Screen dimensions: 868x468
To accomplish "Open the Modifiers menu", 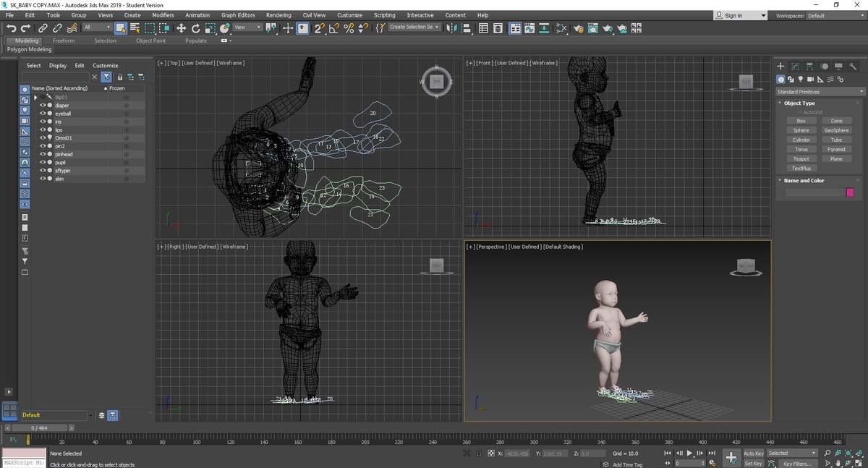I will coord(163,15).
